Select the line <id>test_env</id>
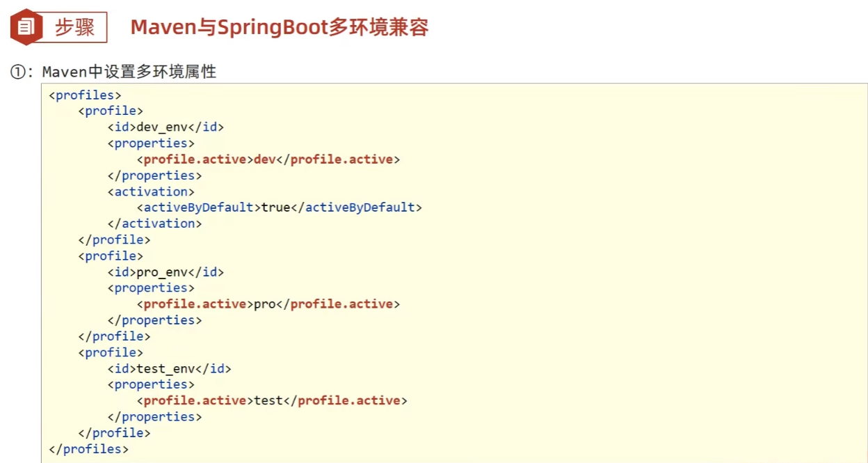Screen dimensions: 868x463 (170, 368)
